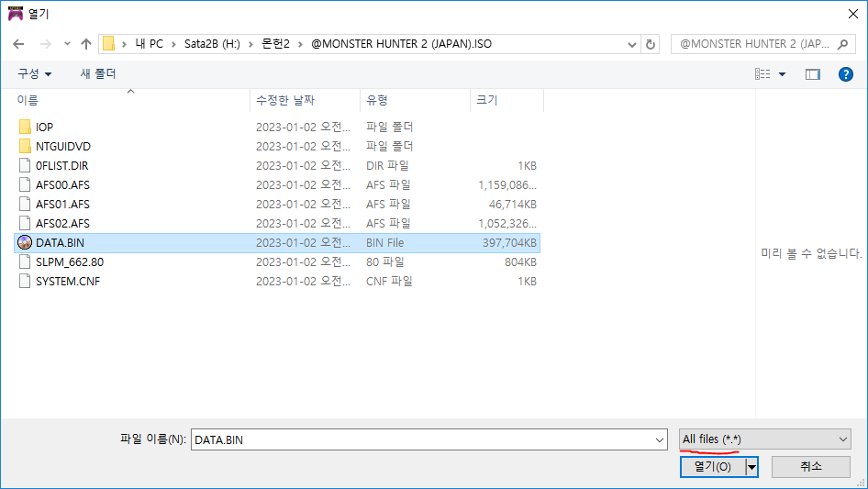Viewport: 868px width, 489px height.
Task: Click the AFS01.AFS file name
Action: click(62, 205)
